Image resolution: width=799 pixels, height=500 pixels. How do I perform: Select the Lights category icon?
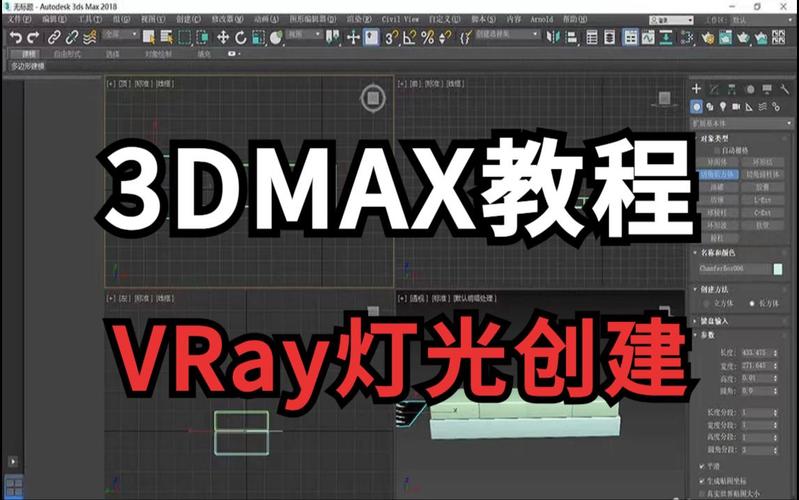[x=723, y=107]
